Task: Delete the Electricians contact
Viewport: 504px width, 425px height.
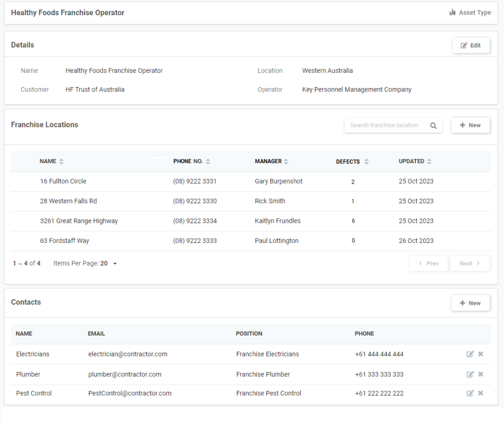Action: 480,354
